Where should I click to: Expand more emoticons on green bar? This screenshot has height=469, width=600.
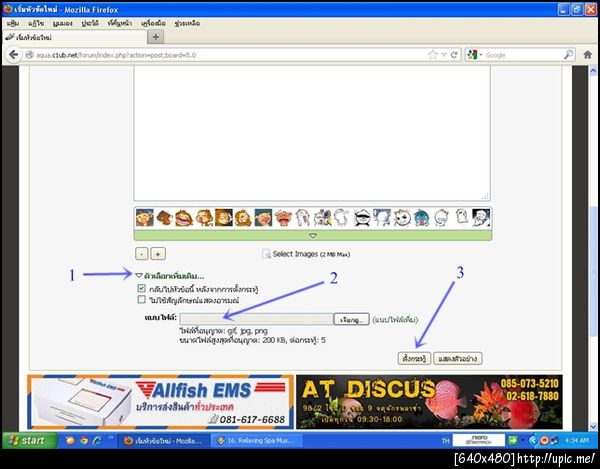[x=313, y=235]
